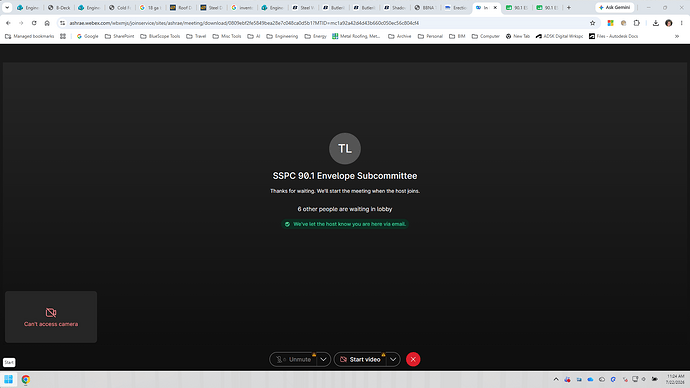
Task: Click the Thanks for waiting message
Action: pyautogui.click(x=345, y=191)
